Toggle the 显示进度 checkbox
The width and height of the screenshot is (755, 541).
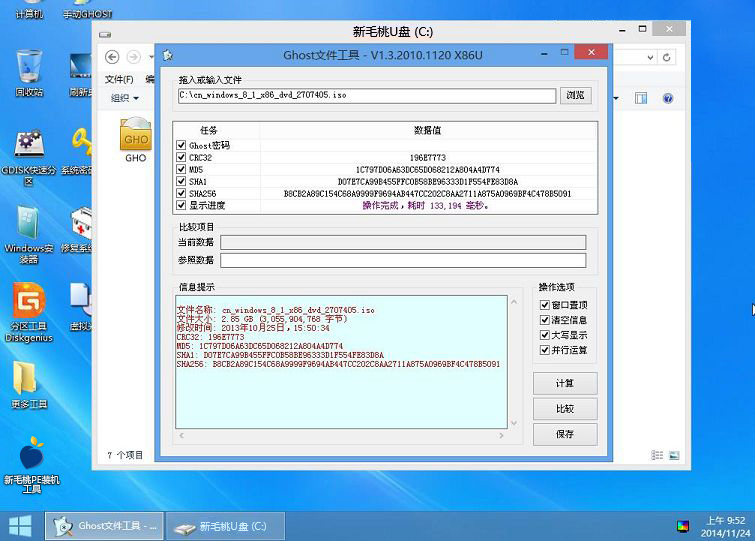pyautogui.click(x=181, y=205)
